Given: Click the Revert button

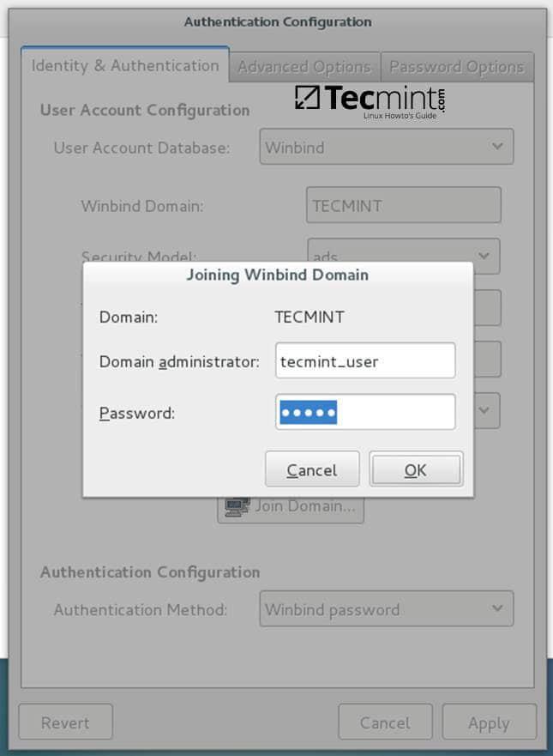Looking at the screenshot, I should (x=65, y=723).
